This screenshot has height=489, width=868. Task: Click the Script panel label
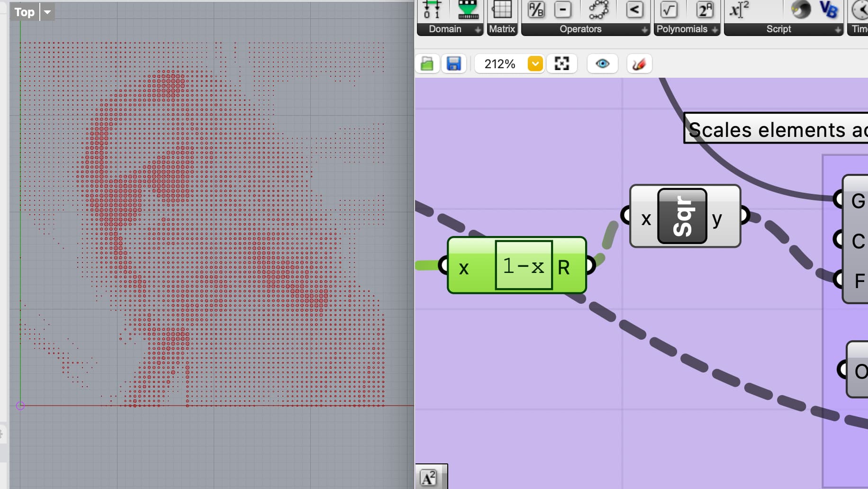778,29
